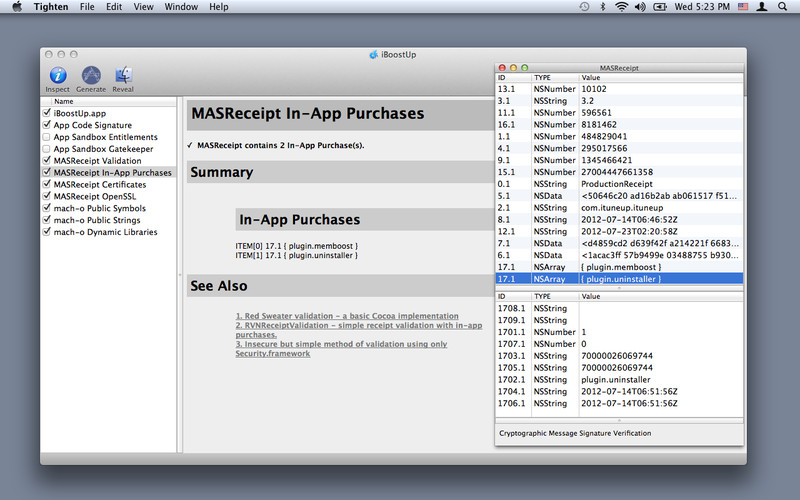800x500 pixels.
Task: Open Spotlight search in menu bar
Action: (x=782, y=7)
